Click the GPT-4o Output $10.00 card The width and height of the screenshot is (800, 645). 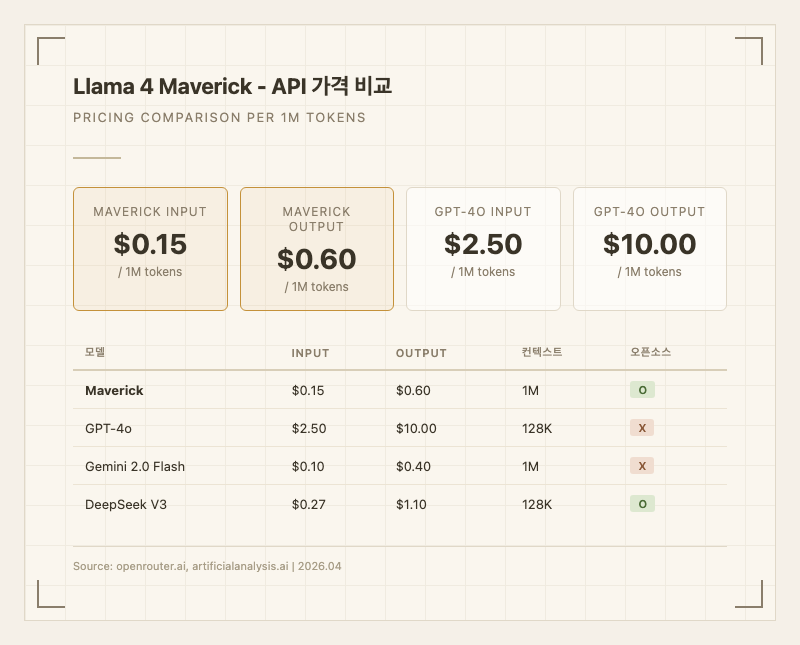[x=649, y=249]
